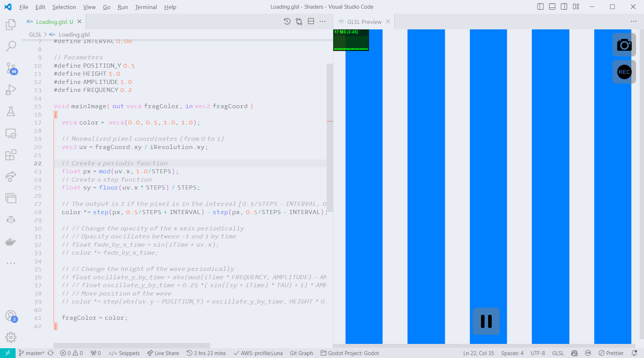Split the editor layout icon

(311, 22)
